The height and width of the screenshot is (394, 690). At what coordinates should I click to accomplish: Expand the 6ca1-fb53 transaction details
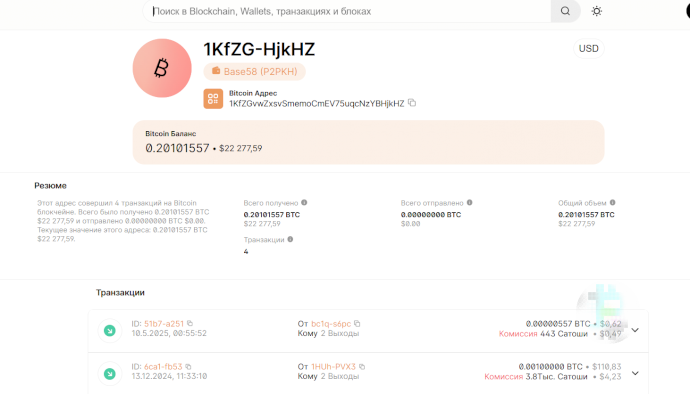point(635,373)
